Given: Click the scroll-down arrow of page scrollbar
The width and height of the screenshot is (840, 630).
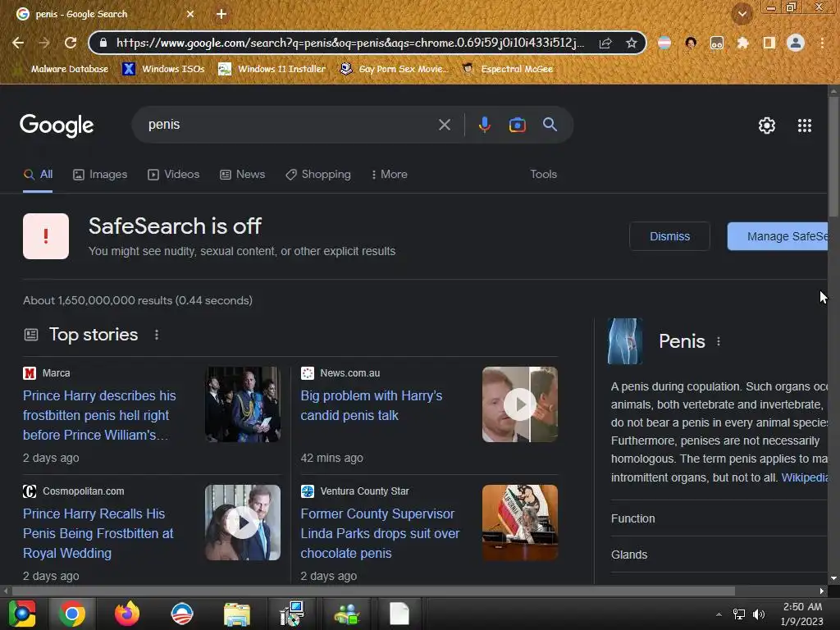Looking at the screenshot, I should [x=833, y=579].
